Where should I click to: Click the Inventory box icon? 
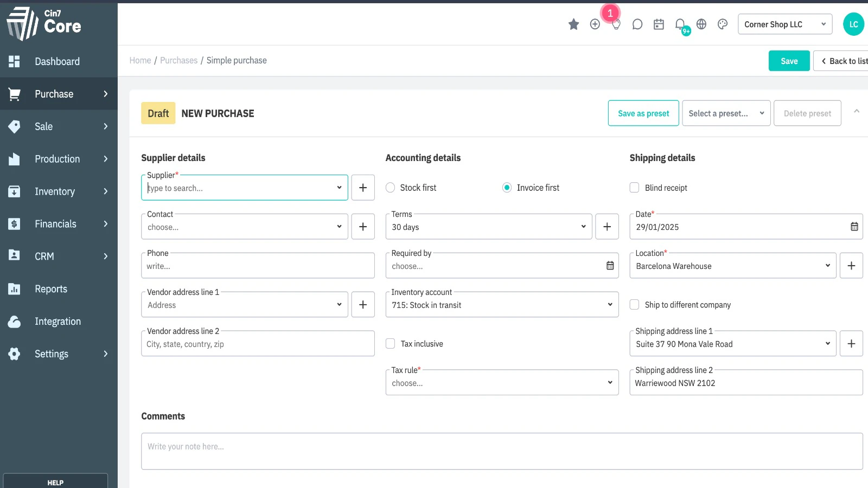(15, 191)
